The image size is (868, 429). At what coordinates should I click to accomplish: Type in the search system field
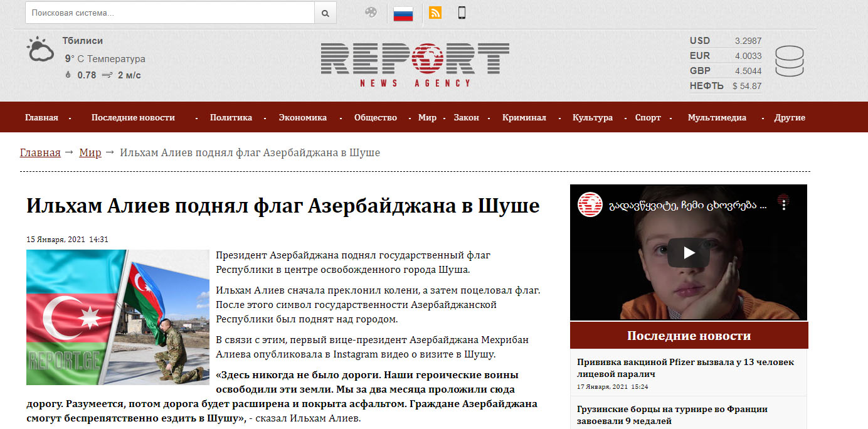(169, 13)
